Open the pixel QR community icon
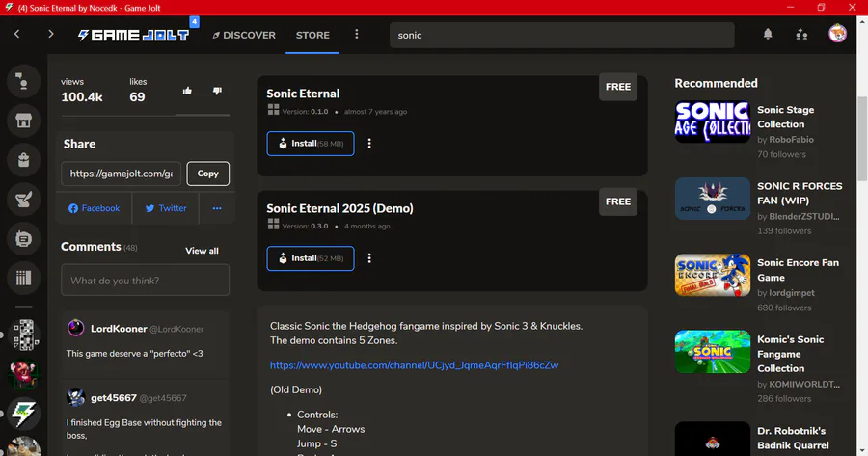The width and height of the screenshot is (868, 456). [x=25, y=335]
